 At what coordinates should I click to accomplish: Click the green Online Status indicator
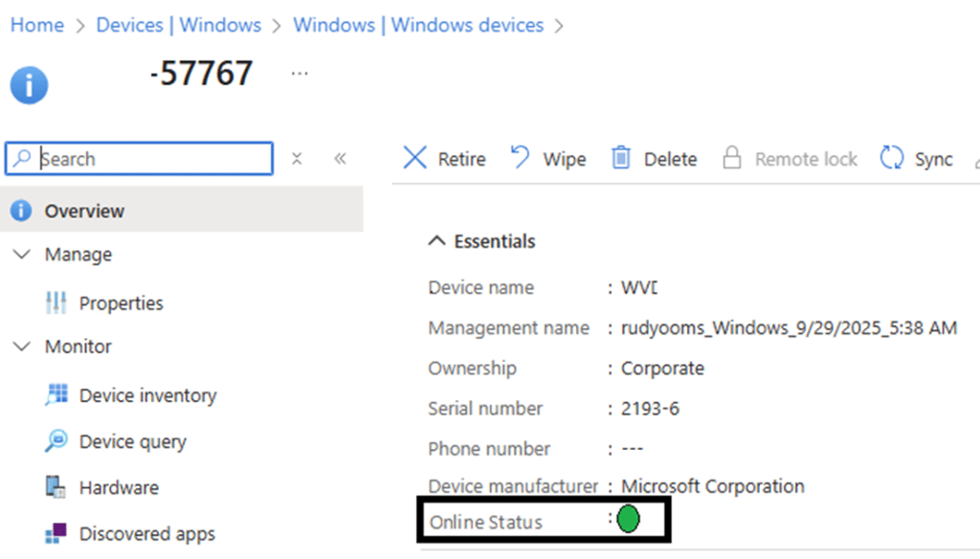tap(629, 519)
